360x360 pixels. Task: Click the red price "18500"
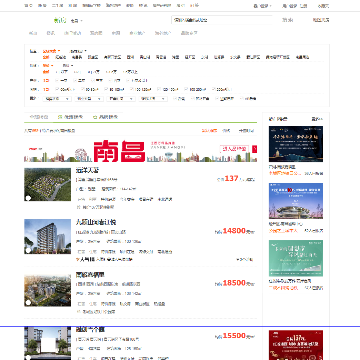click(x=234, y=283)
